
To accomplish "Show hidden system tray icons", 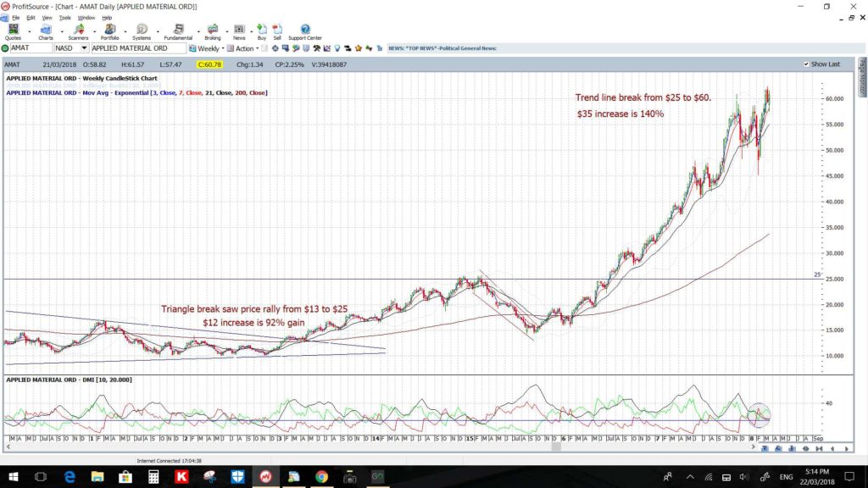I will pos(690,476).
